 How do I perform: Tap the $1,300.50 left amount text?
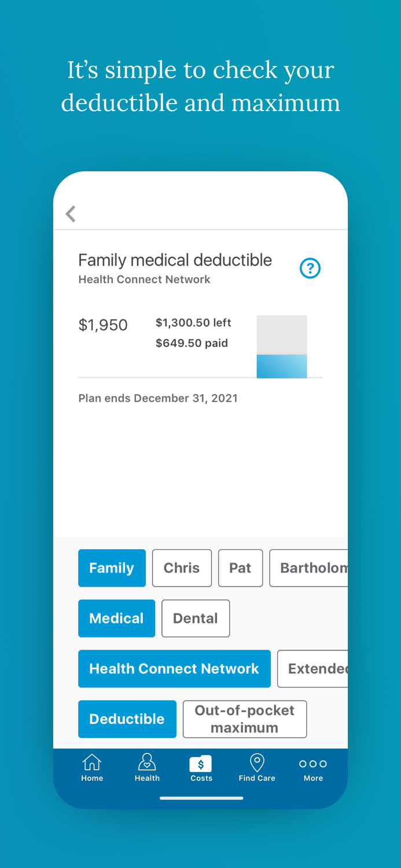tap(193, 323)
